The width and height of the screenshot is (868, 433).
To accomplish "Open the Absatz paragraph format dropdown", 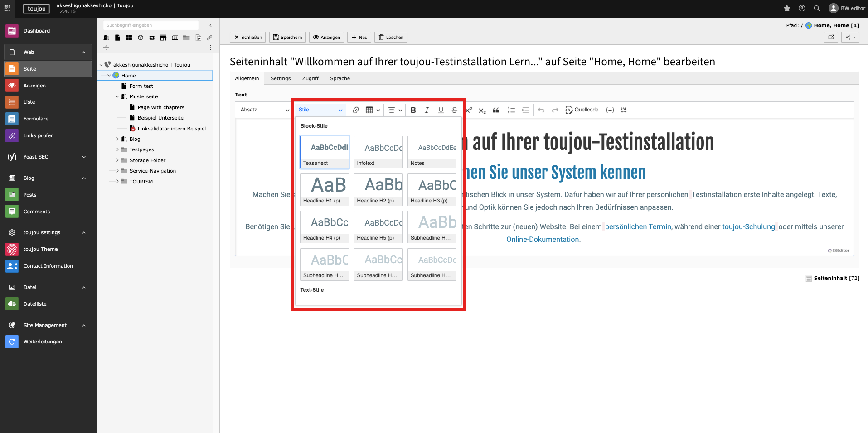I will pyautogui.click(x=265, y=110).
